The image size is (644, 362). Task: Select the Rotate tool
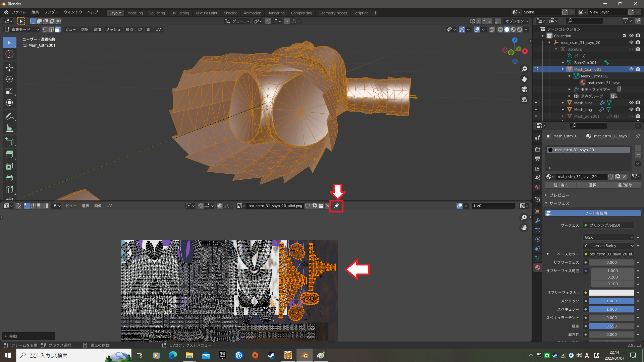tap(9, 79)
